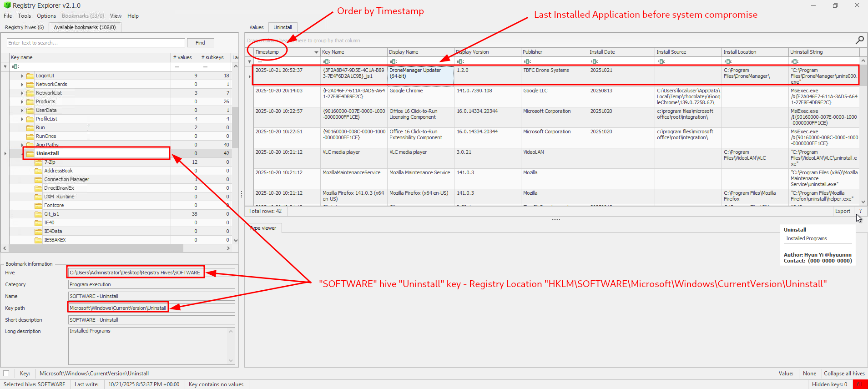Click the horizontal scrollbar of the key tree
This screenshot has width=868, height=389.
click(x=96, y=248)
